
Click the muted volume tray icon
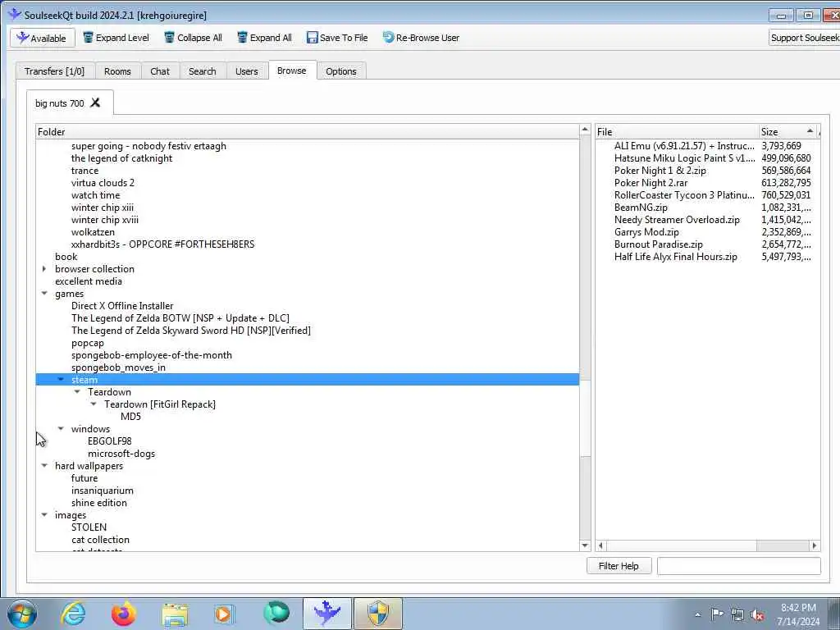[x=757, y=614]
